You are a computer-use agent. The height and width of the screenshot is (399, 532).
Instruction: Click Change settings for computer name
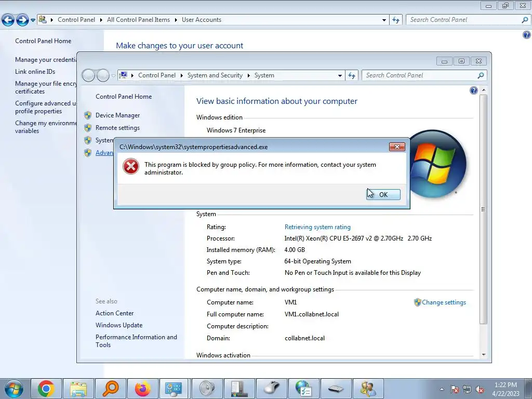click(x=444, y=302)
